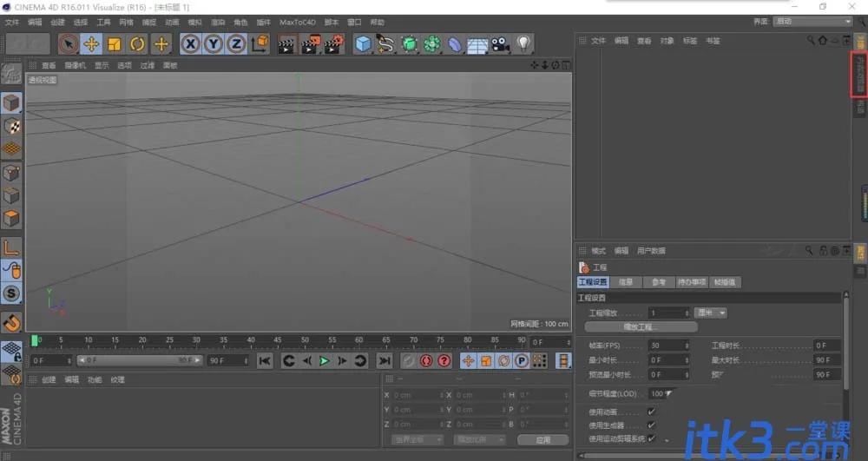The height and width of the screenshot is (461, 868).
Task: Render the current view with clapperboard icon
Action: [x=286, y=44]
